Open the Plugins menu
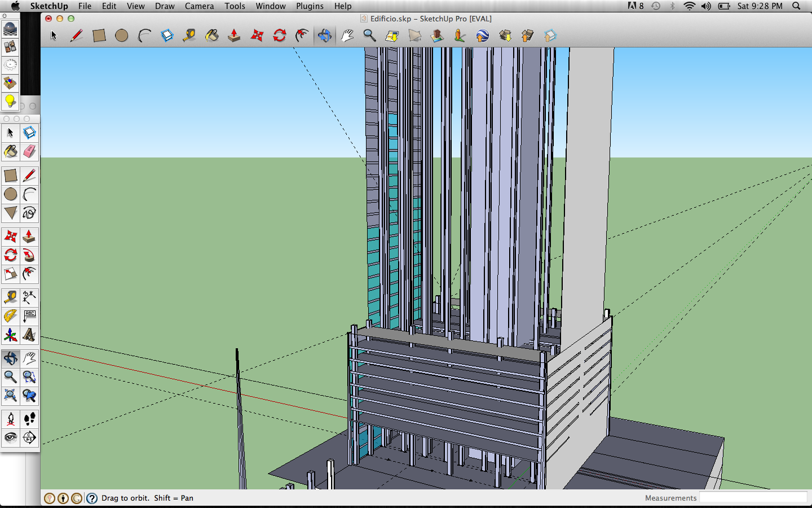Viewport: 812px width, 508px height. coord(310,6)
